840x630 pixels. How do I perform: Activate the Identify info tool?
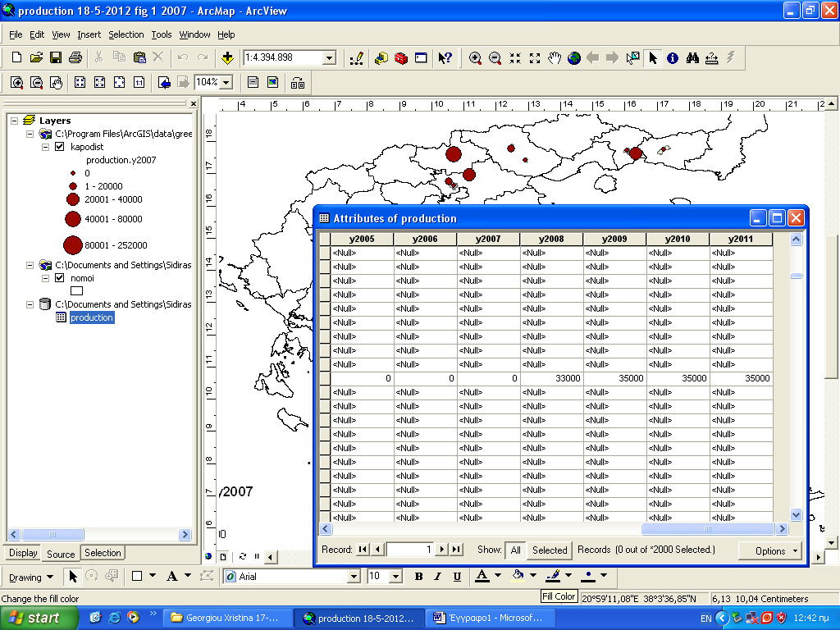tap(673, 58)
